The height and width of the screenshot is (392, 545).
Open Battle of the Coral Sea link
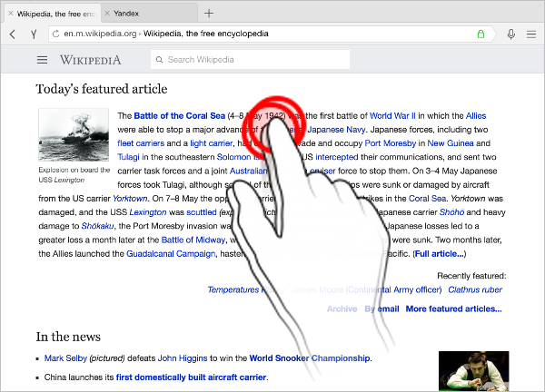point(179,115)
